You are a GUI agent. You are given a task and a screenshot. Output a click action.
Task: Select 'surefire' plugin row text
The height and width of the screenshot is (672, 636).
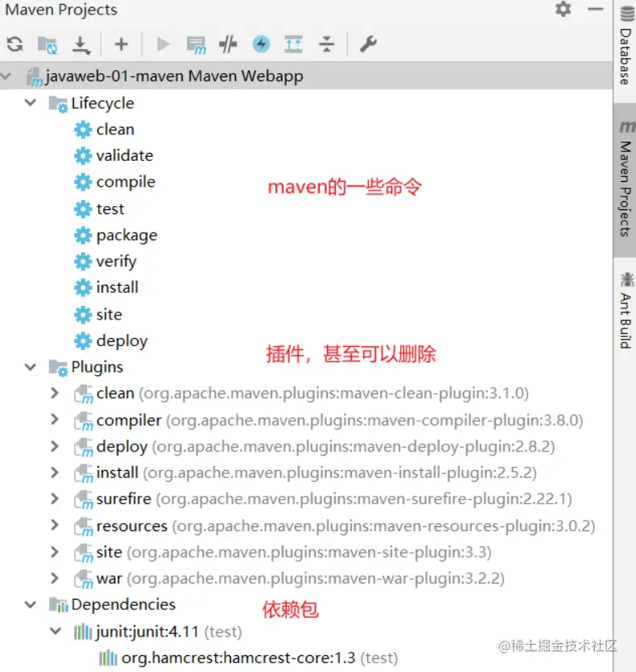(x=124, y=499)
